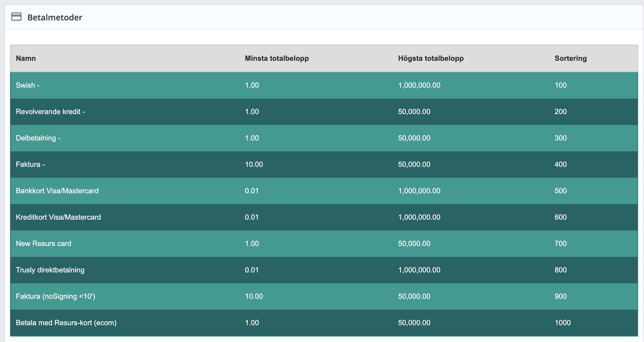Click 0.01 minimum in Kreditkort row
The image size is (644, 342).
[x=252, y=217]
